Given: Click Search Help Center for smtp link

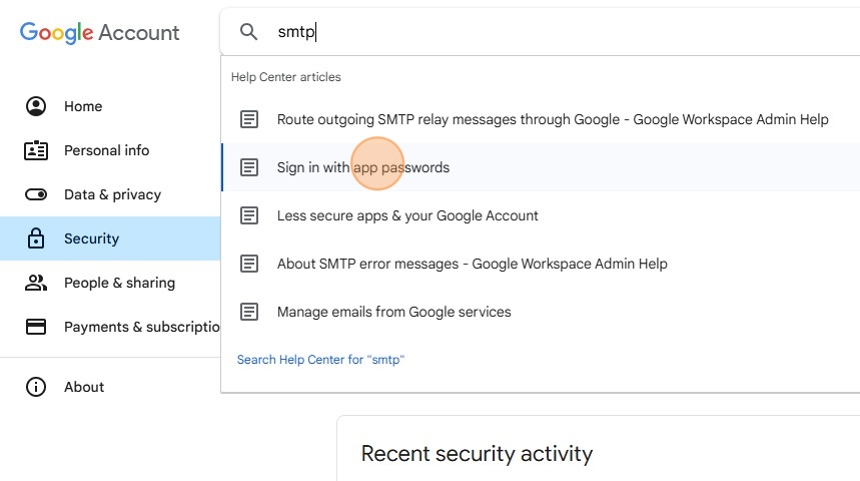Looking at the screenshot, I should (320, 359).
